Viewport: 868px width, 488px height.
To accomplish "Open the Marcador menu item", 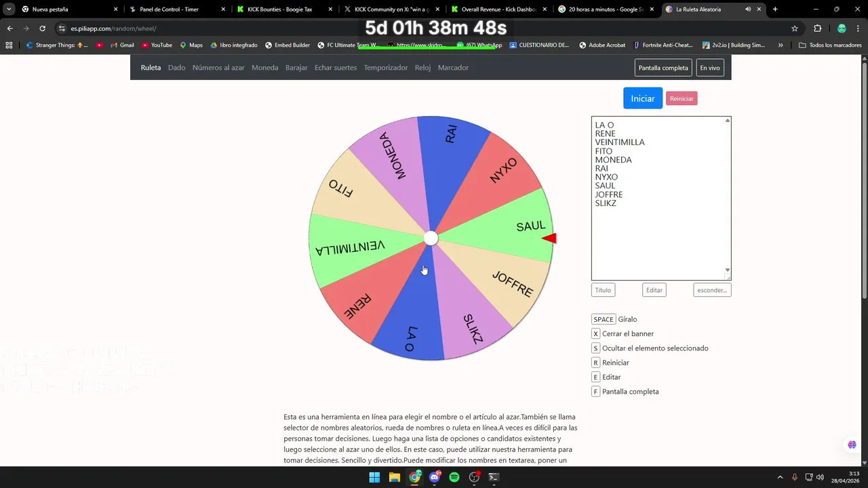I will click(453, 68).
